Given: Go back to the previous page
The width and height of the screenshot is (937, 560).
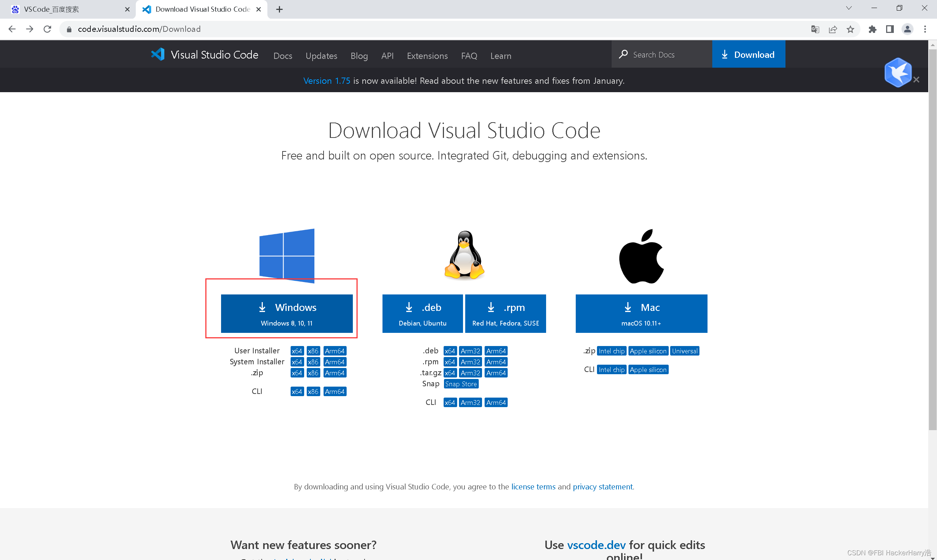Looking at the screenshot, I should click(x=12, y=29).
